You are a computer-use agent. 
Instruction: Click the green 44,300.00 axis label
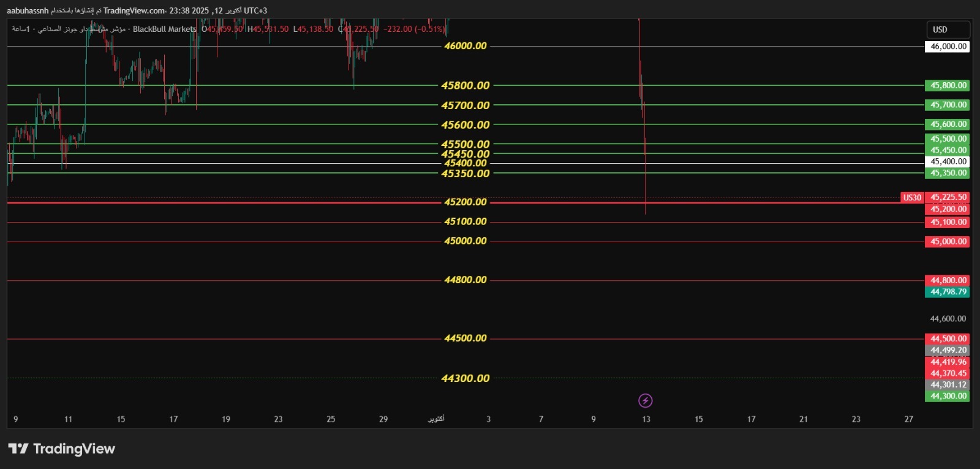[x=948, y=396]
